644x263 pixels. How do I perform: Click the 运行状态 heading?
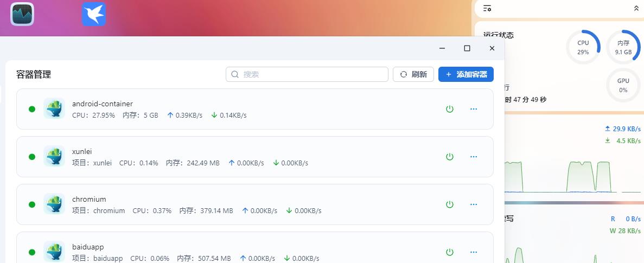[x=498, y=35]
